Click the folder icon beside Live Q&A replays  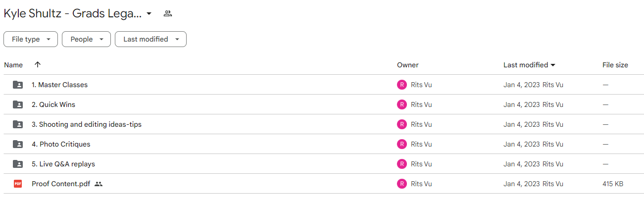pos(18,164)
